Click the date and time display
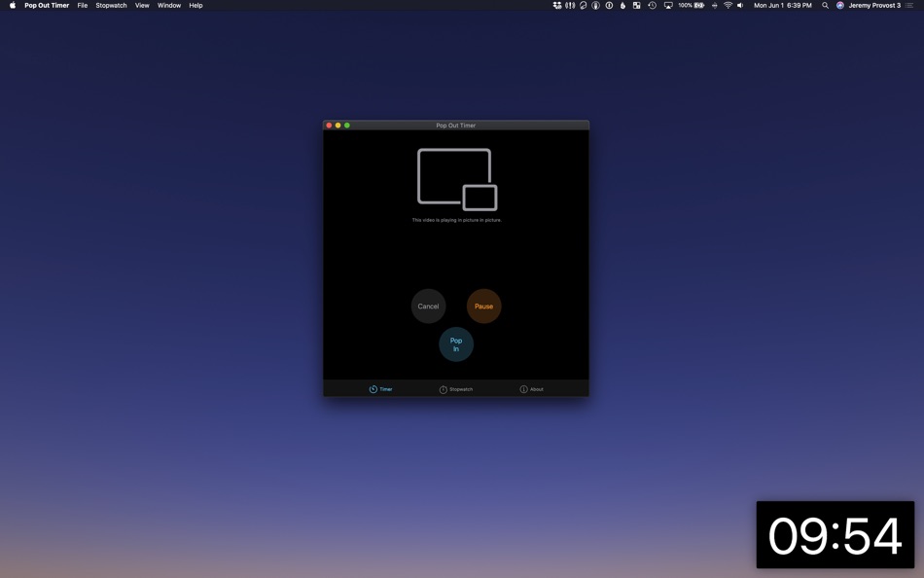Screen dimensions: 924x578 coord(783,5)
